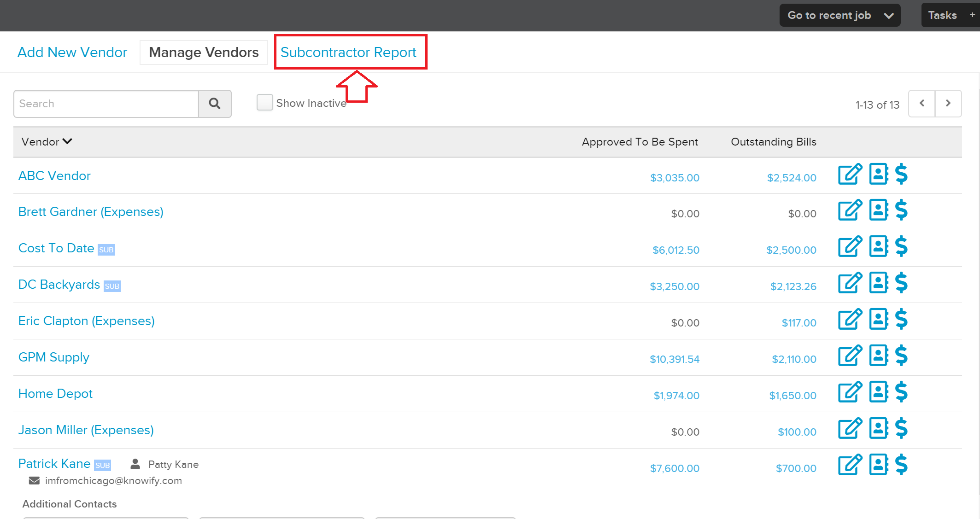Switch to the Manage Vendors tab
Screen dimensions: 980x519
click(x=204, y=52)
